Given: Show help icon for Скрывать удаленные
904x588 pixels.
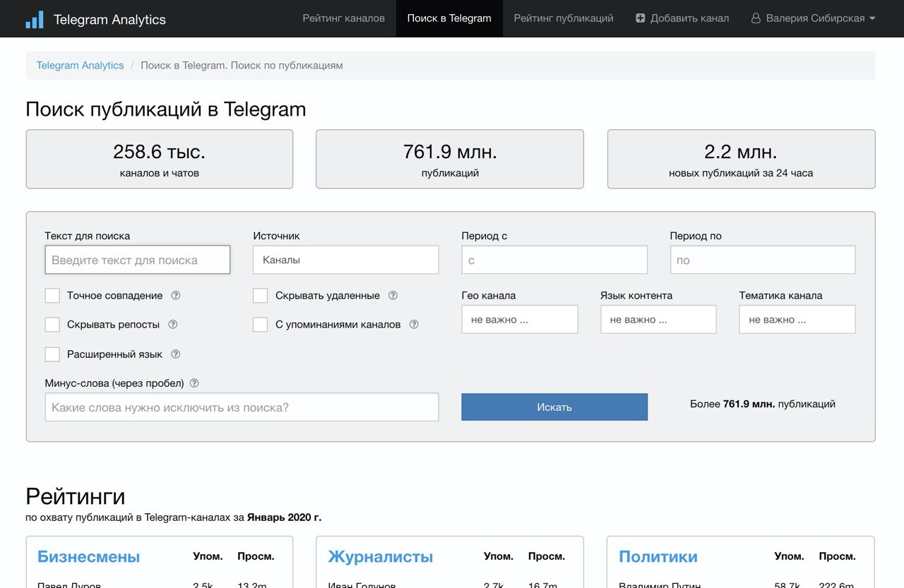Looking at the screenshot, I should pos(393,296).
